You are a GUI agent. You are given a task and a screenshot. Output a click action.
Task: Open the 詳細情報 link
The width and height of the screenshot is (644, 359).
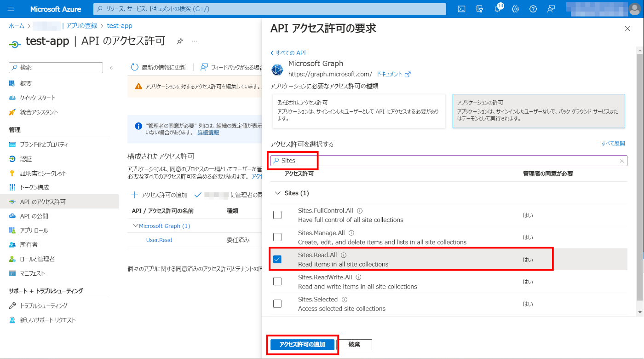(x=208, y=133)
